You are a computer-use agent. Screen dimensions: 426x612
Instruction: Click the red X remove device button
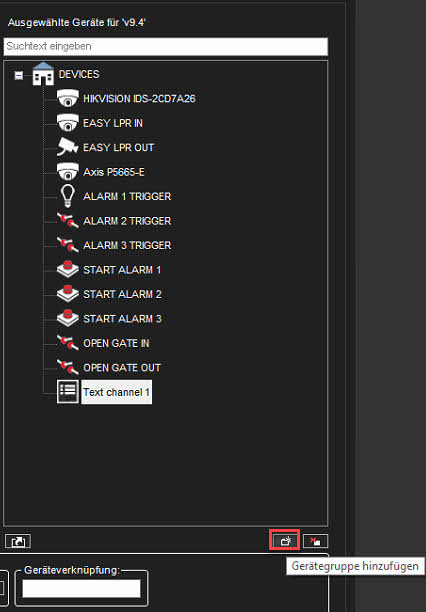(x=315, y=541)
